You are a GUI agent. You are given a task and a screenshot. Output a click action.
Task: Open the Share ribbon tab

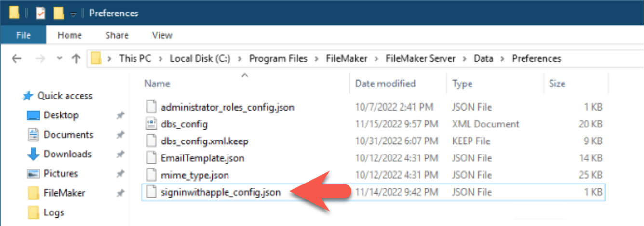tap(117, 35)
